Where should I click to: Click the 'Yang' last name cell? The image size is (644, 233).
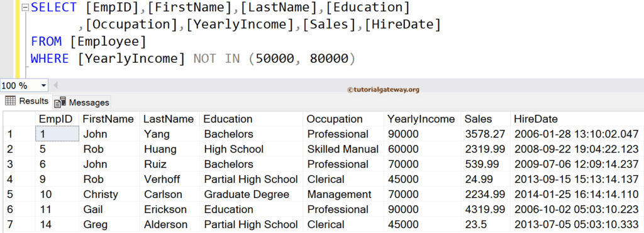tap(170, 134)
